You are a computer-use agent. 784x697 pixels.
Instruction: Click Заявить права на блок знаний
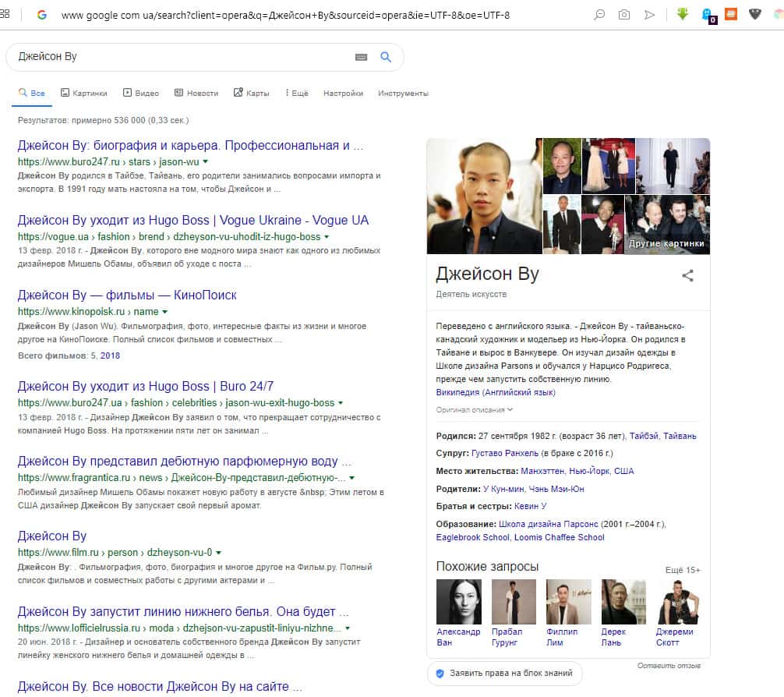[504, 674]
